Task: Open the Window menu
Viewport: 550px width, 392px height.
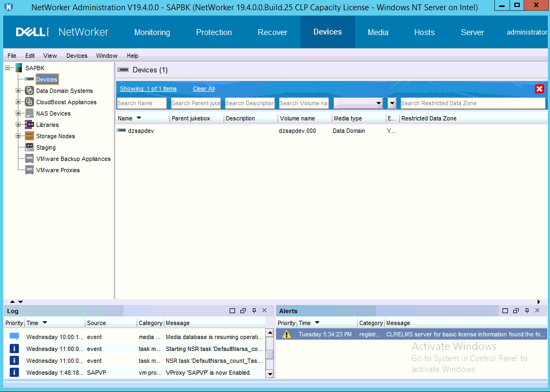Action: tap(106, 56)
